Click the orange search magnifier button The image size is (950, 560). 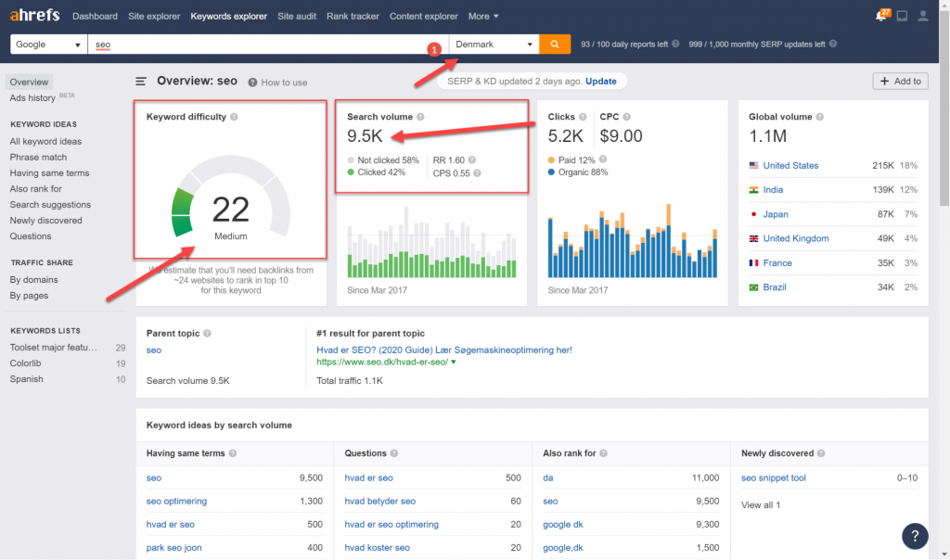[x=555, y=45]
